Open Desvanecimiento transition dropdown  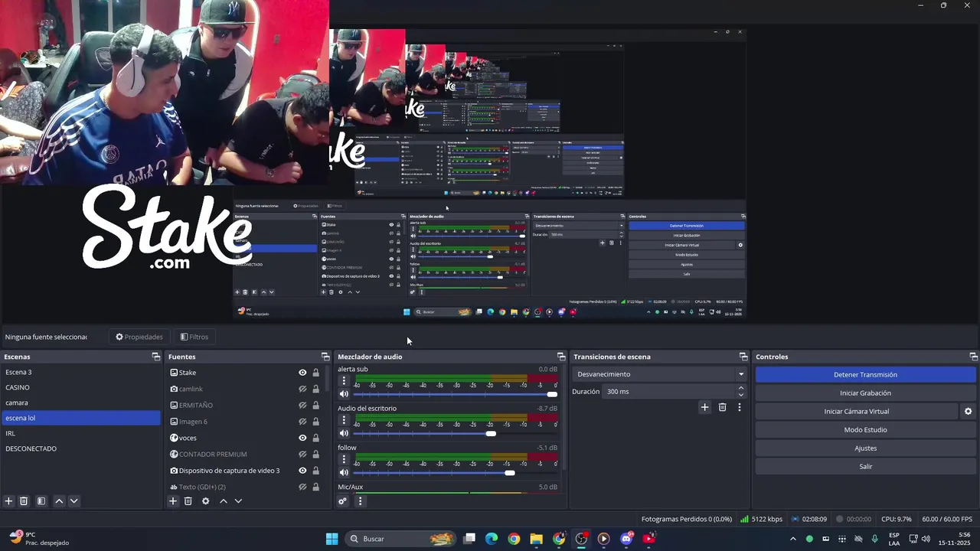[659, 374]
